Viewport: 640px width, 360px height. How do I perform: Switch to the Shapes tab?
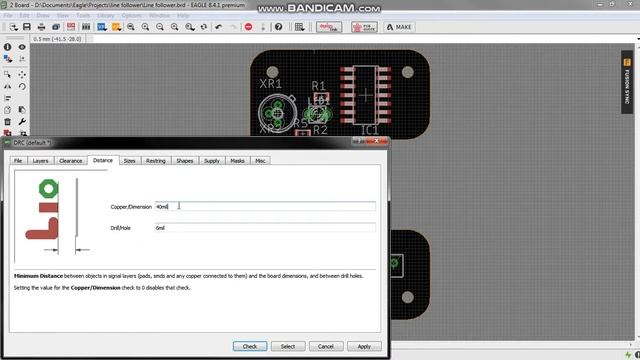[x=184, y=161]
